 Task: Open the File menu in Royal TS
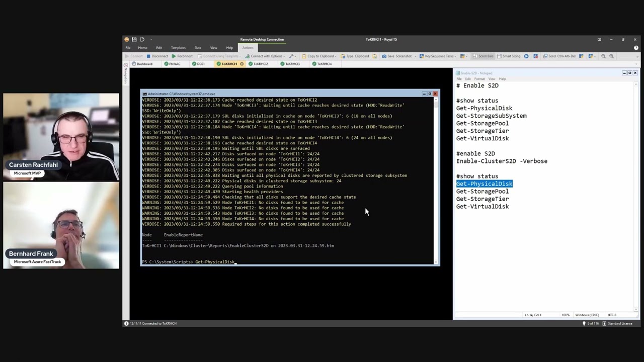point(128,48)
